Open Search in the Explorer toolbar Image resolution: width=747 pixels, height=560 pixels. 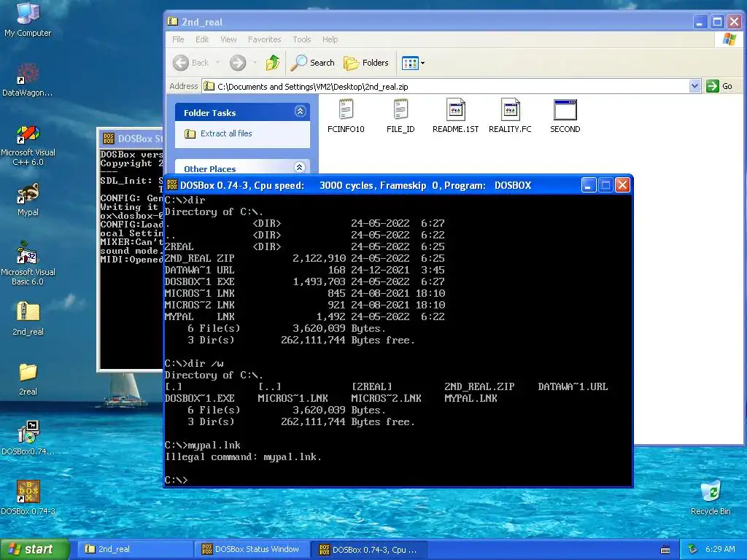[x=312, y=63]
